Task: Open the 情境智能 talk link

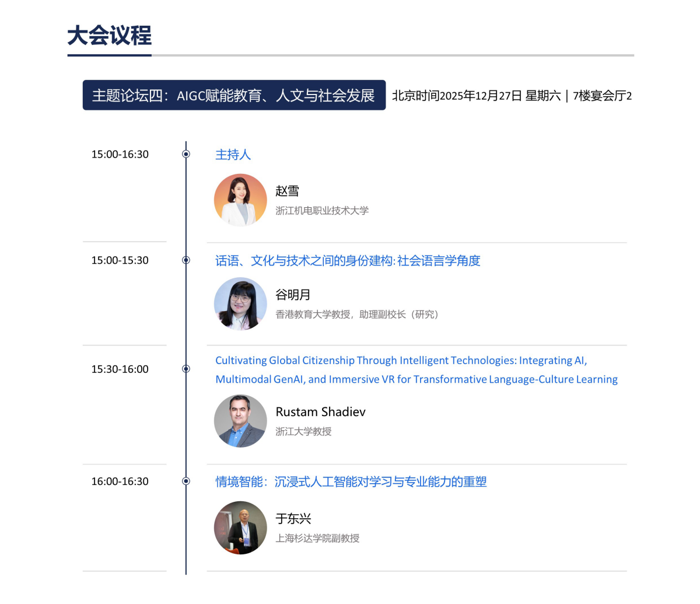Action: 352,481
